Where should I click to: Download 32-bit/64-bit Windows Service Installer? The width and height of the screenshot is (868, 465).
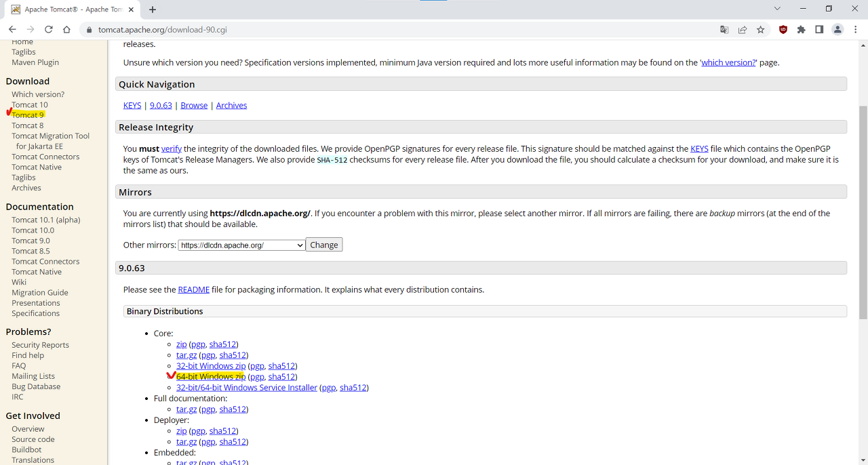click(x=247, y=388)
